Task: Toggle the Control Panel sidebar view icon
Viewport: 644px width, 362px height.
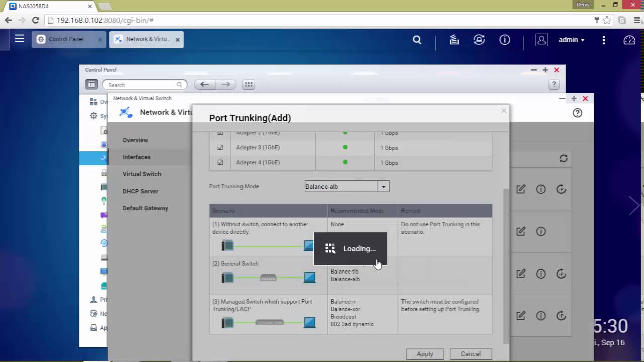Action: (x=91, y=84)
